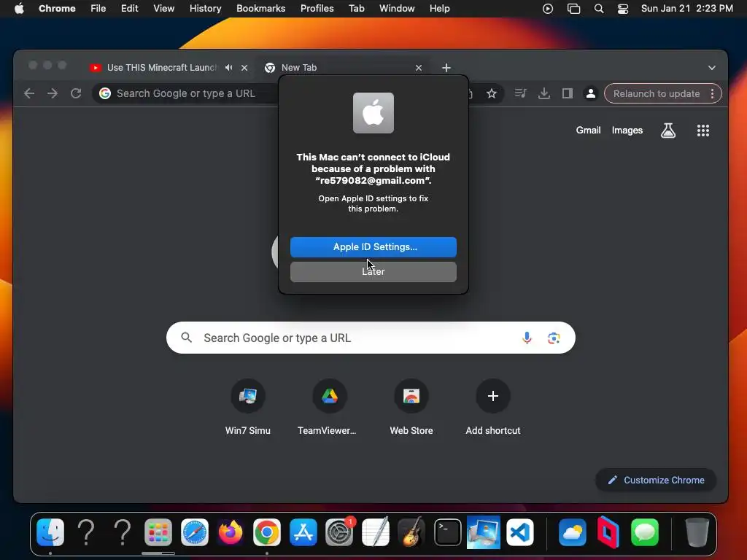Open a new tab with the plus button

click(x=446, y=68)
